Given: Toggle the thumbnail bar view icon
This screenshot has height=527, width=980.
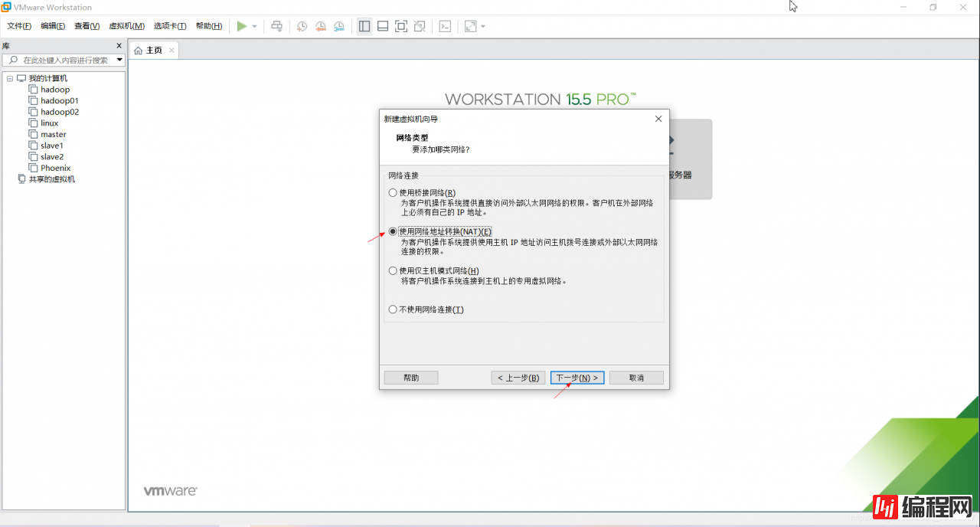Looking at the screenshot, I should [x=383, y=26].
